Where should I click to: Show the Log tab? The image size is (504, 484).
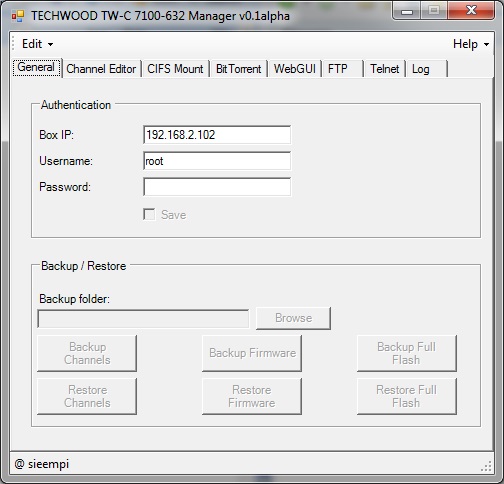coord(426,69)
